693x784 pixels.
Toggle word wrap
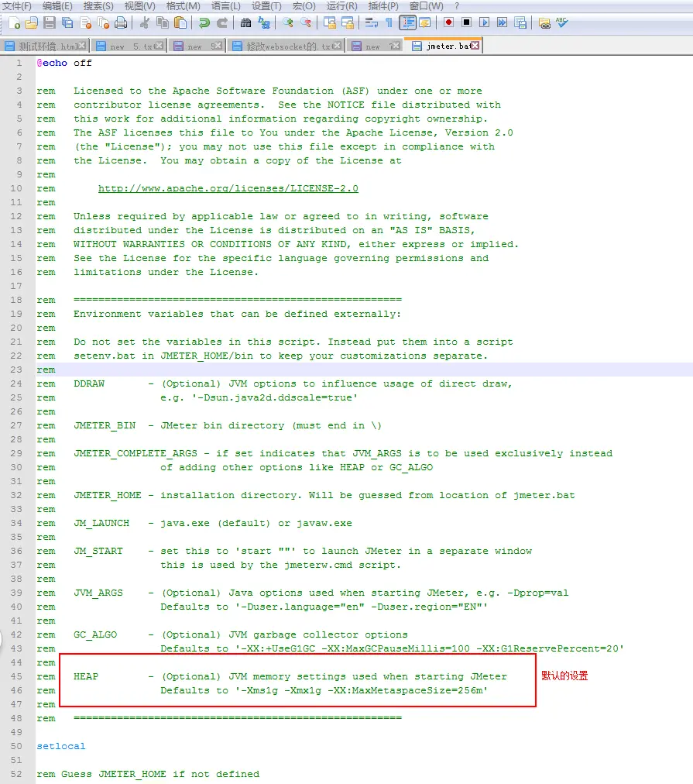coord(371,23)
